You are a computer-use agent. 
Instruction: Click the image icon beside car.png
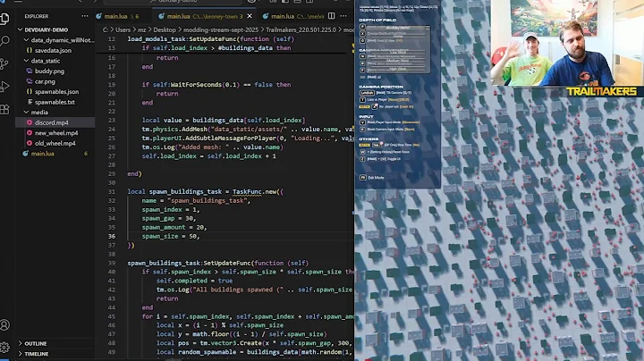click(x=30, y=81)
